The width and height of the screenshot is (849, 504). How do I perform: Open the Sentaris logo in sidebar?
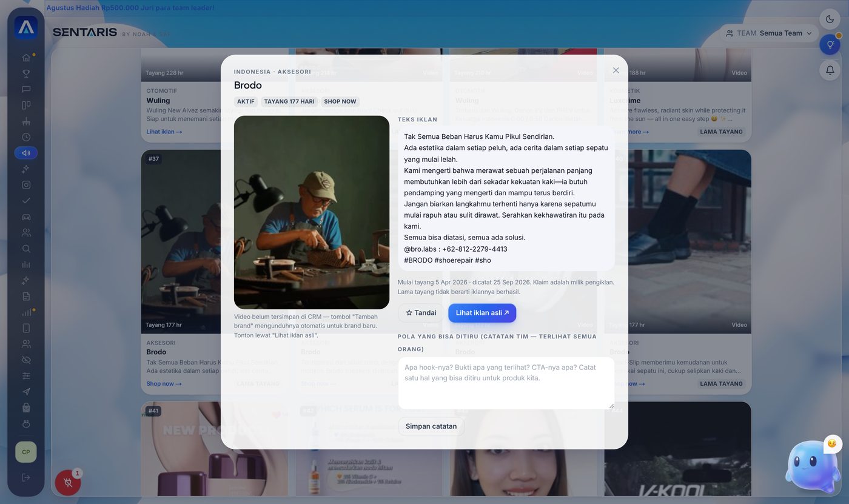pyautogui.click(x=26, y=27)
